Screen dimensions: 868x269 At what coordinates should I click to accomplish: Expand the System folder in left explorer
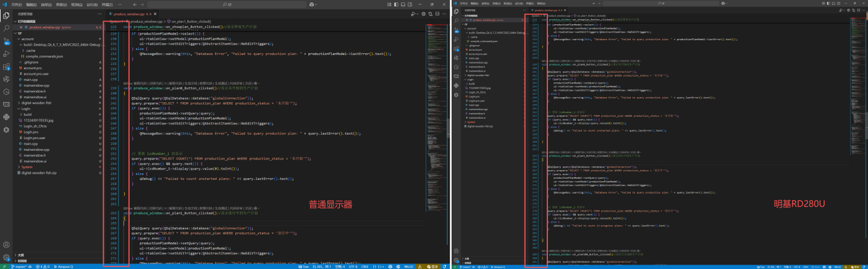pyautogui.click(x=27, y=167)
